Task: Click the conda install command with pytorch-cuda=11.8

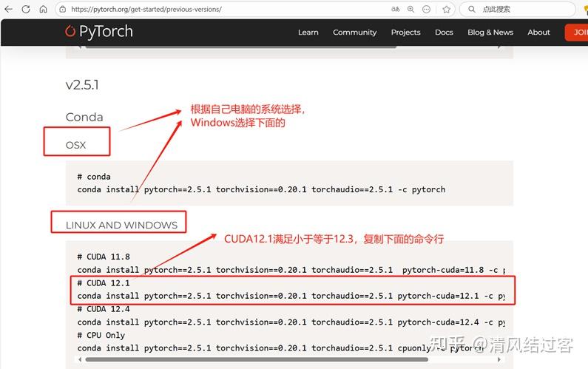Action: (291, 270)
